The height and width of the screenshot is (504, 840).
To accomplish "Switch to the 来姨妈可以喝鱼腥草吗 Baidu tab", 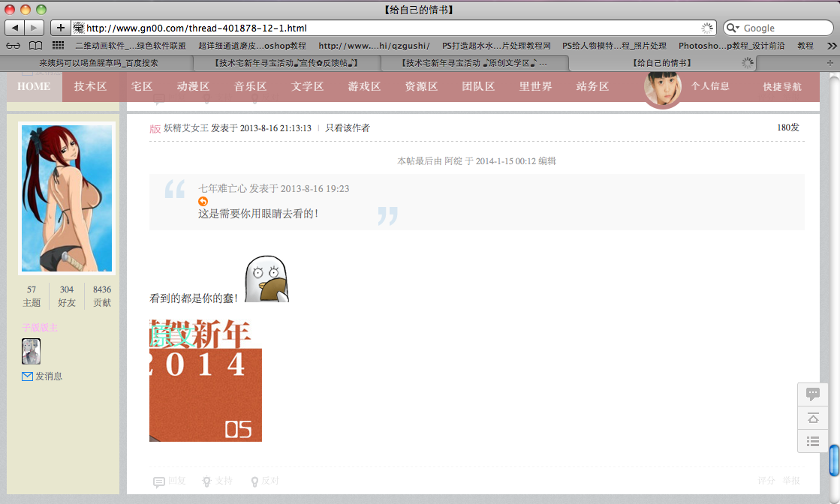I will pos(98,63).
